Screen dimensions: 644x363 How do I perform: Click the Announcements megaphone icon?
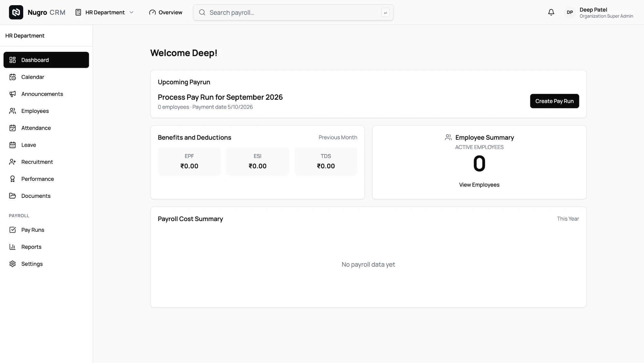[x=13, y=94]
